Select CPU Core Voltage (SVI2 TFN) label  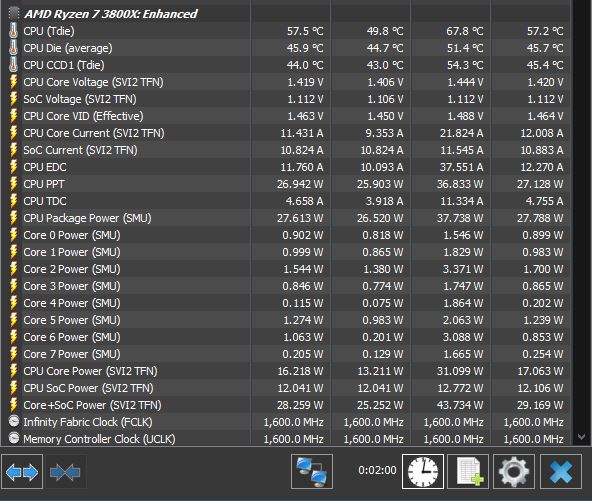pos(93,82)
